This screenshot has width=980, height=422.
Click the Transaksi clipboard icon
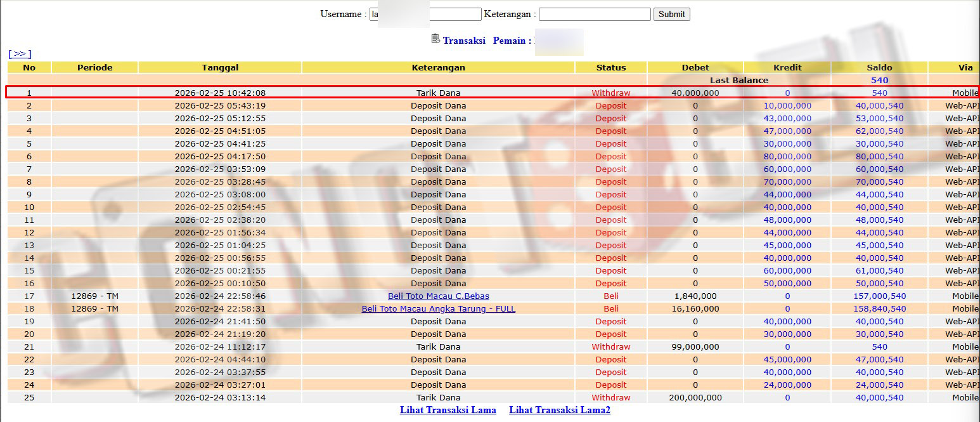coord(435,39)
